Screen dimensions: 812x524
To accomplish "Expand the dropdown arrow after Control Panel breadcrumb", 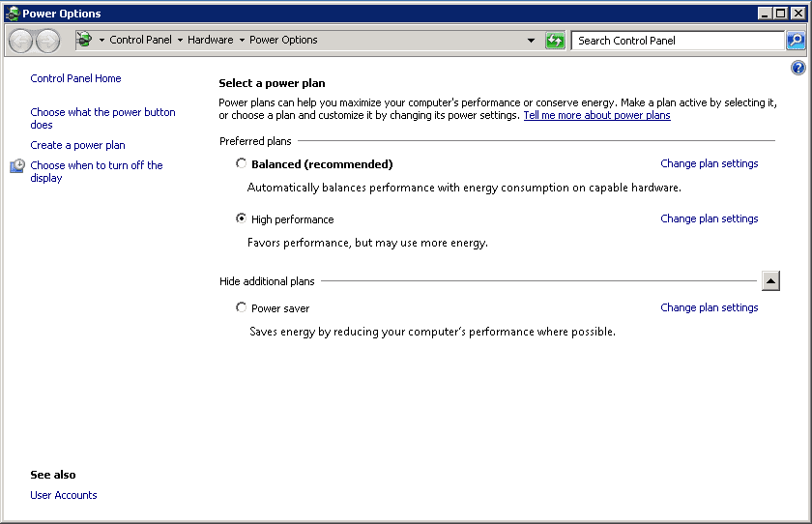I will [180, 41].
